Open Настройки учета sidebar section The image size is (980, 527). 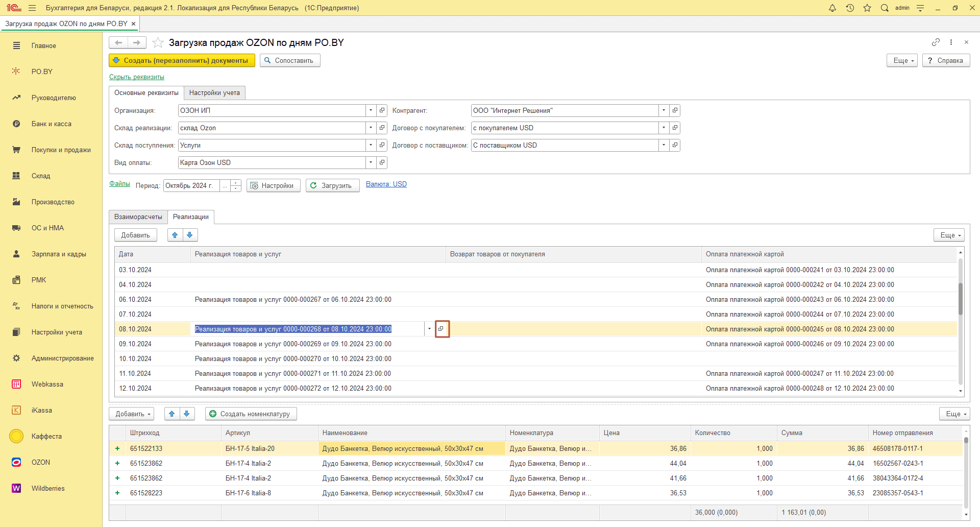57,332
